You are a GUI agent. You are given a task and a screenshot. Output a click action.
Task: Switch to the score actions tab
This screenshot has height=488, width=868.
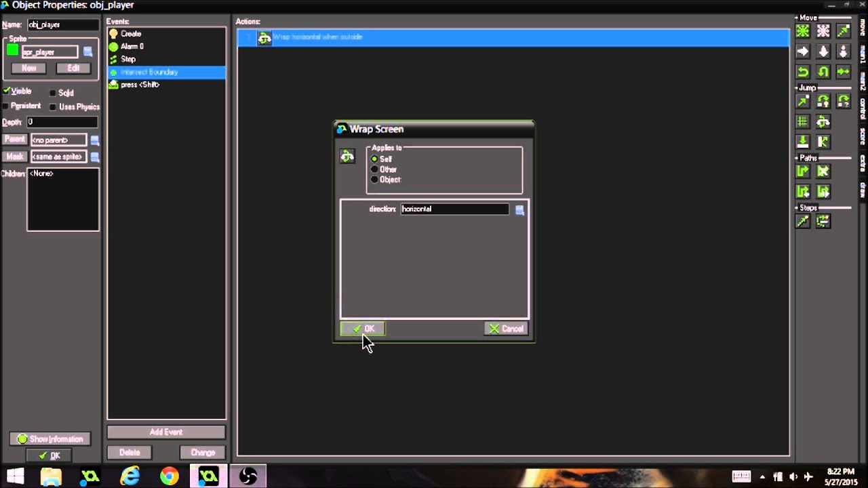(863, 137)
